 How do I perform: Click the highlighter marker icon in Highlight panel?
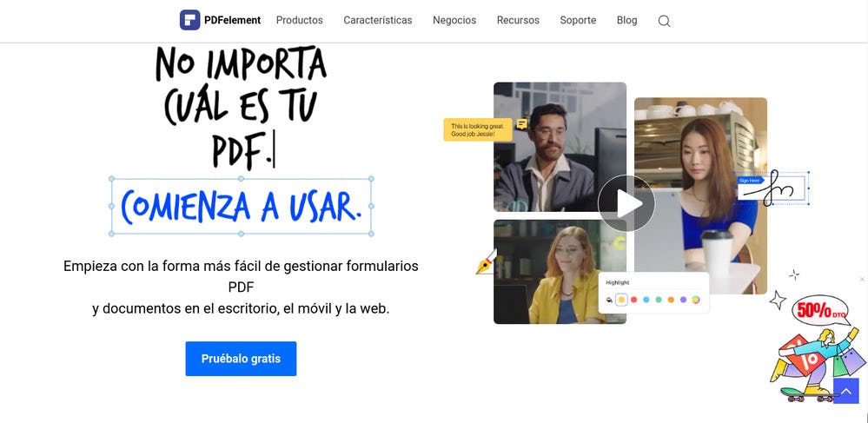coord(609,300)
